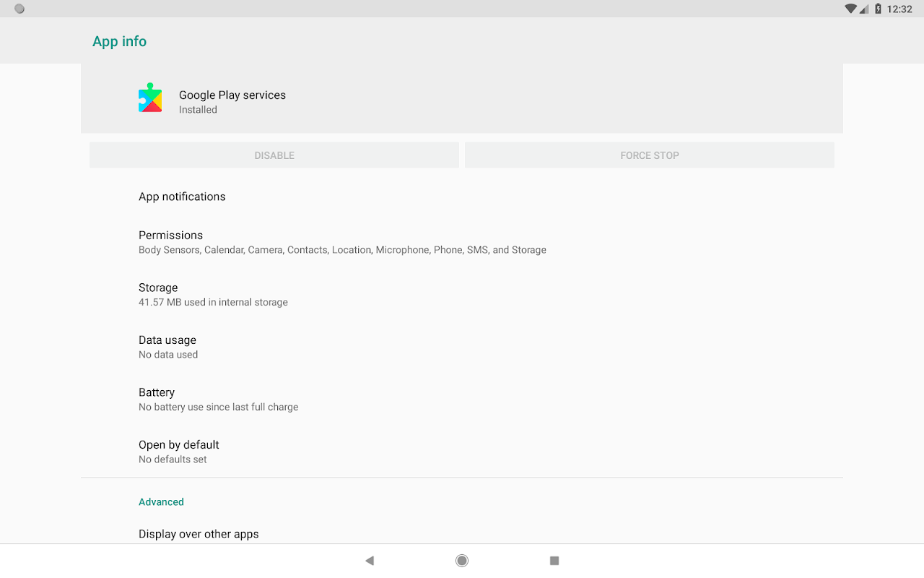Tap the home circle navigation button

pos(462,561)
